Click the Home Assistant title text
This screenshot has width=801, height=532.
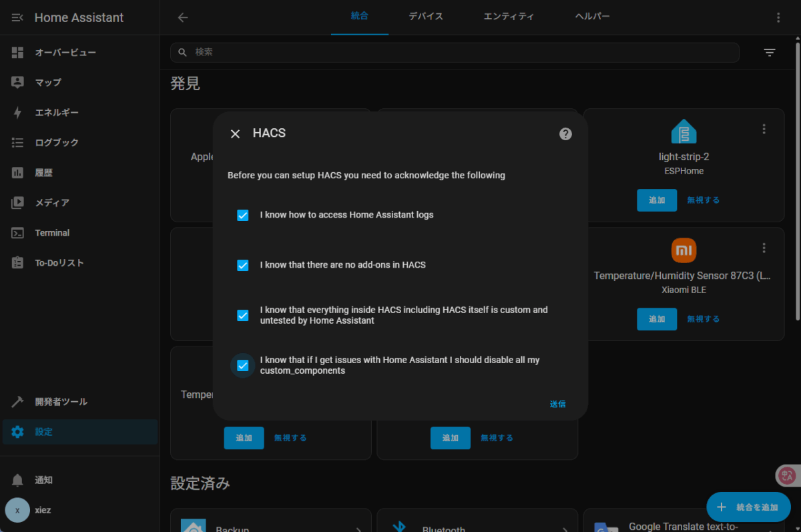tap(79, 18)
